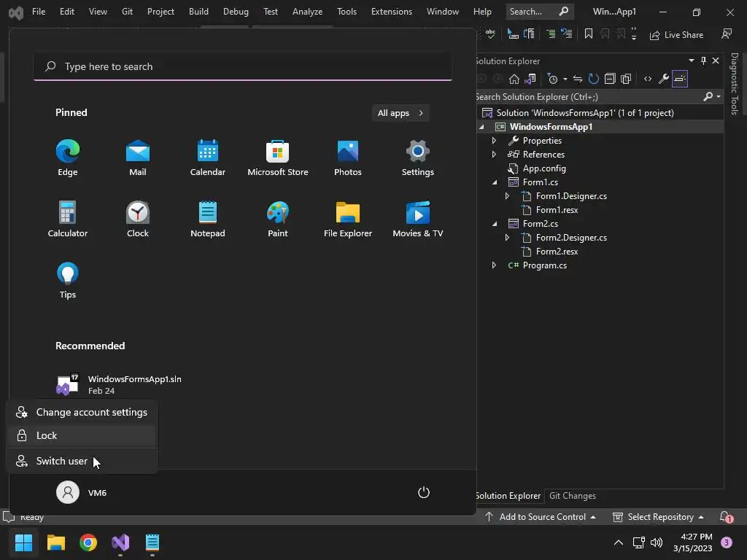This screenshot has height=560, width=747.
Task: Open Solution Explorer window options dropdown
Action: tap(692, 61)
